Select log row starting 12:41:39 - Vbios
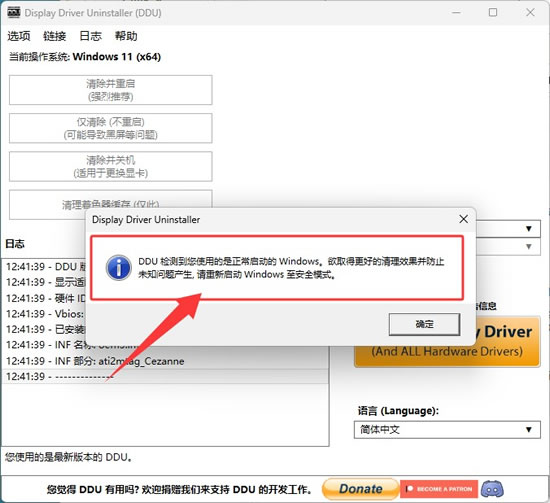Viewport: 550px width, 503px height. [45, 314]
